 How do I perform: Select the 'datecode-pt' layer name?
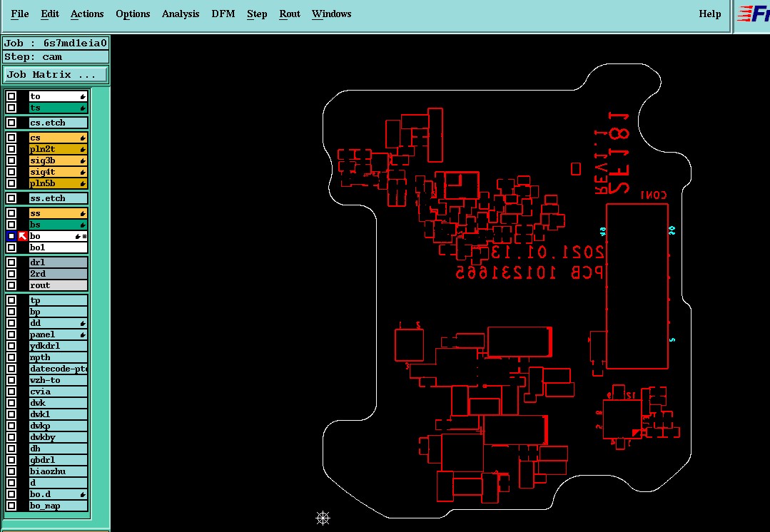coord(58,369)
